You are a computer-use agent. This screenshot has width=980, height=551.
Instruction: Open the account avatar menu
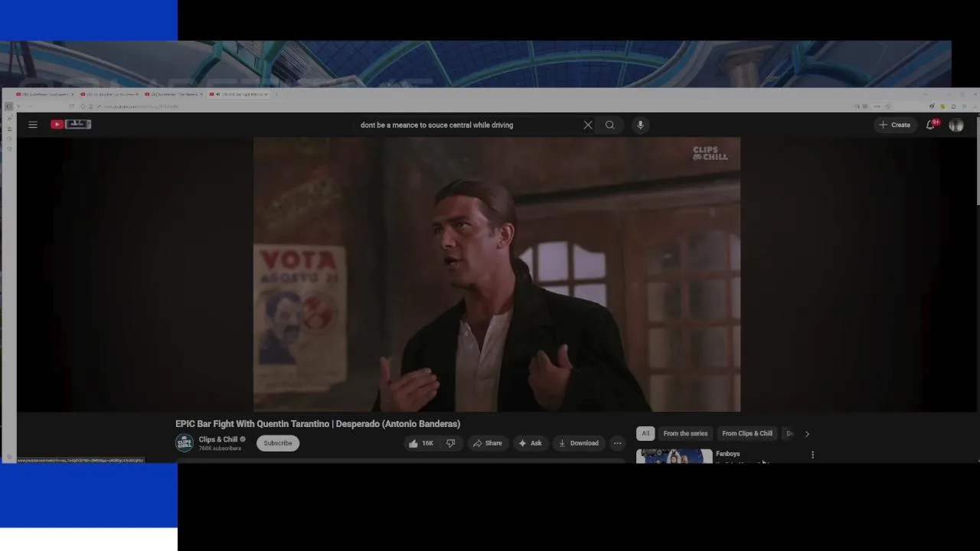(956, 125)
